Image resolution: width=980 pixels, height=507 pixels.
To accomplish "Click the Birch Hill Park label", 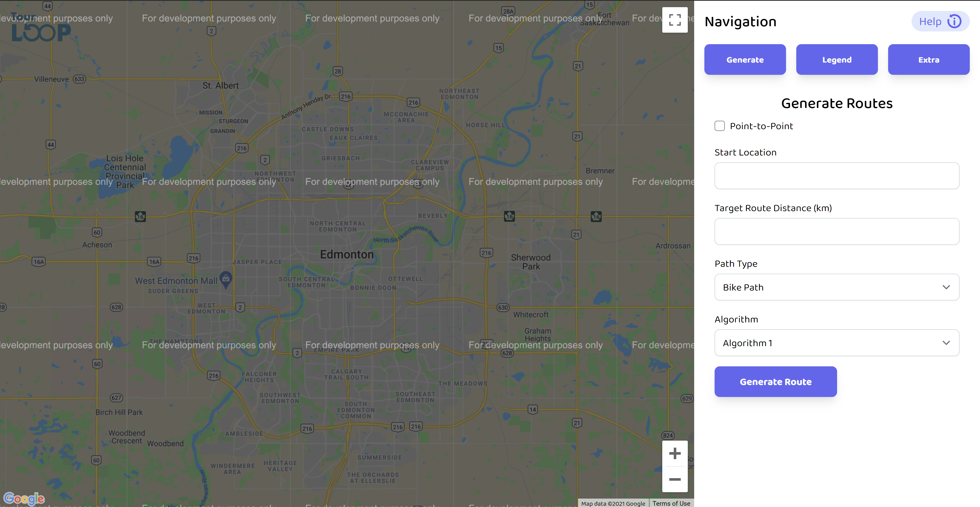I will [x=119, y=412].
